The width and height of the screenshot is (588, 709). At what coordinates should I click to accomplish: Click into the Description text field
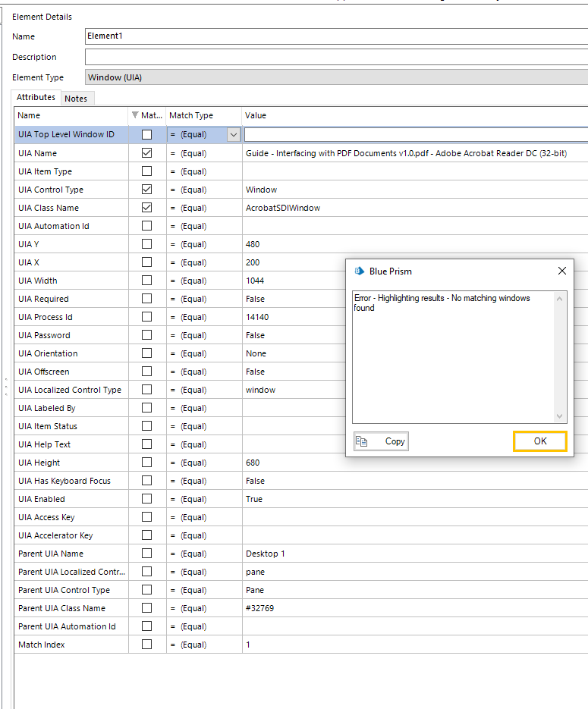click(335, 57)
